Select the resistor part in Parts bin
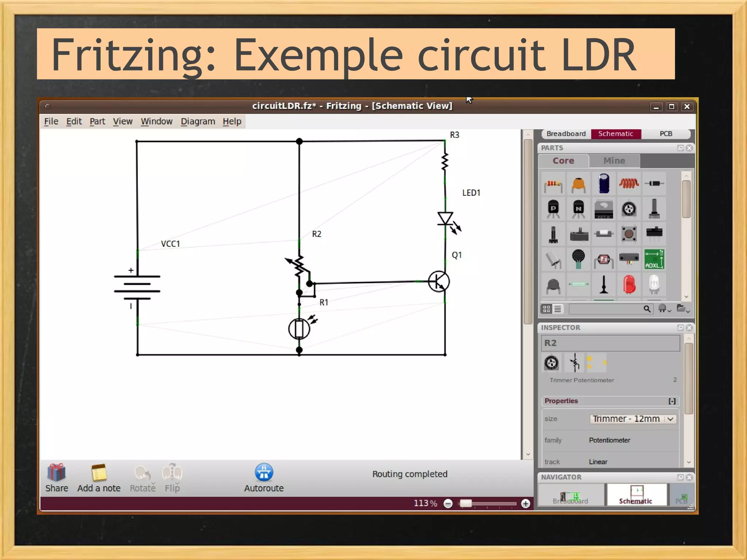Screen dimensions: 747x560 553,184
